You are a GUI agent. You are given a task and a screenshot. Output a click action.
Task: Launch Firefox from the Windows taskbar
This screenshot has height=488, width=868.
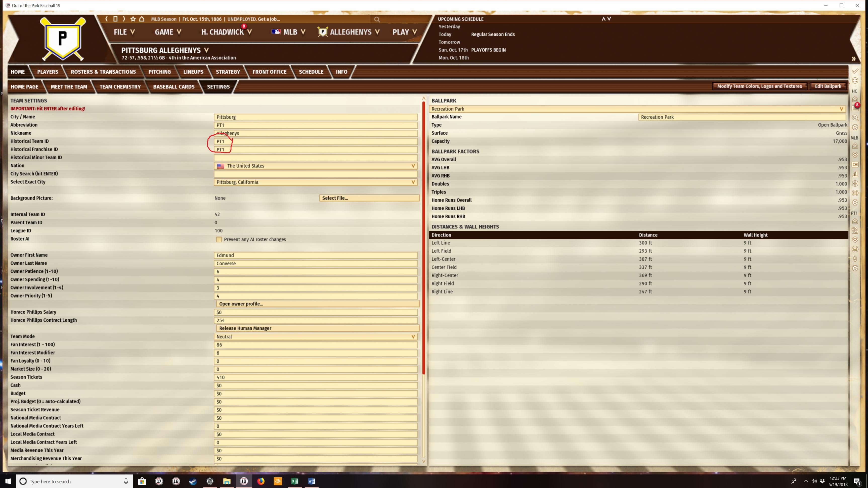[x=261, y=481]
